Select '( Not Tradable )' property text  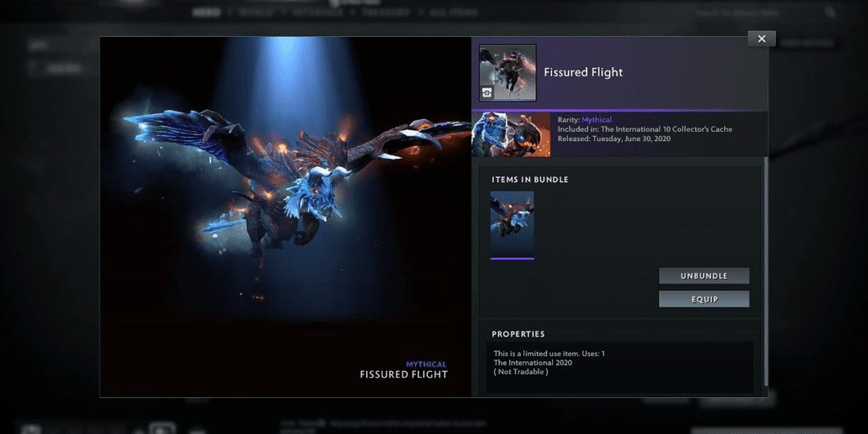(521, 372)
